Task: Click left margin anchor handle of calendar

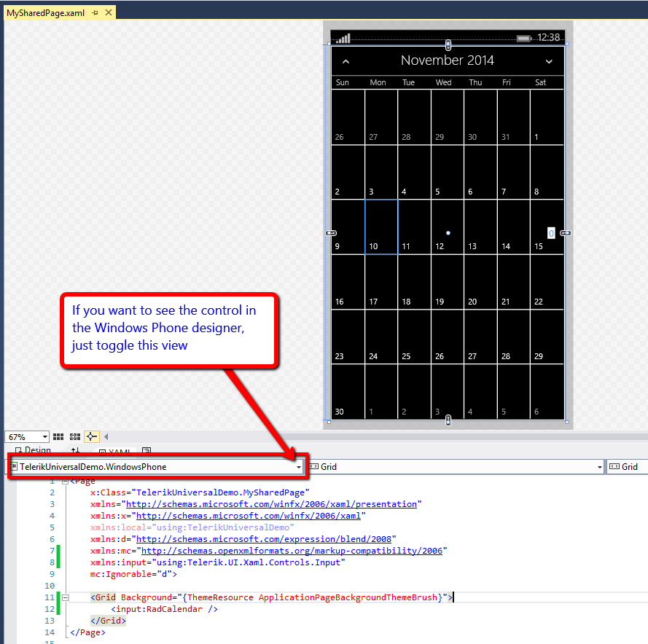Action: coord(330,233)
